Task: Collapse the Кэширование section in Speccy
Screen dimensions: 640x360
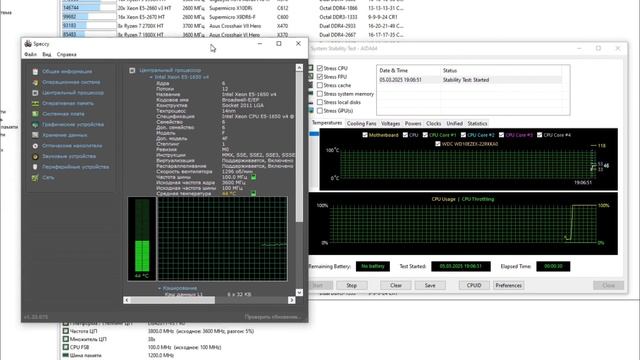Action: 160,288
